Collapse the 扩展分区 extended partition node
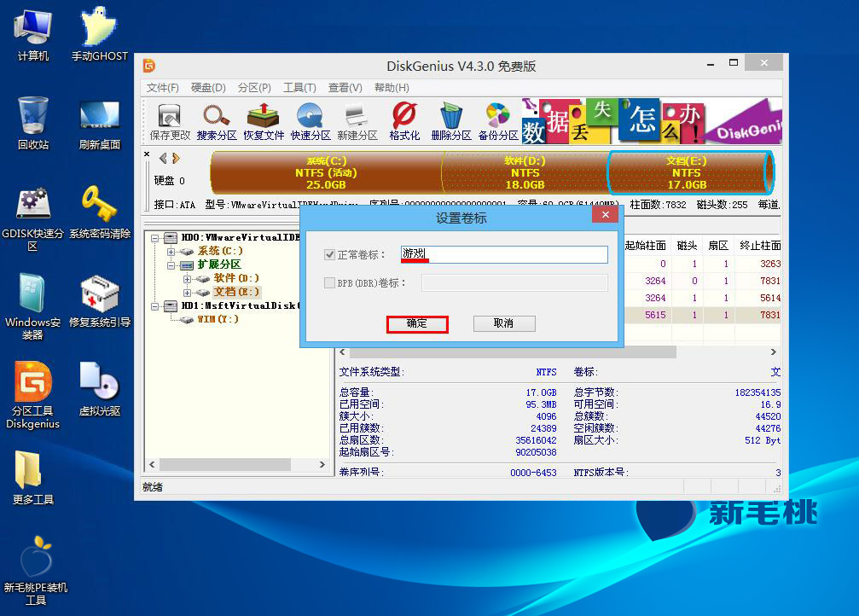The image size is (859, 616). coord(171,265)
